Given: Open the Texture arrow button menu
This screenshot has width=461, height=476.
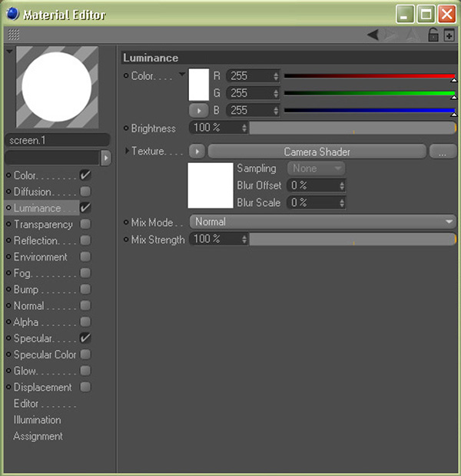Looking at the screenshot, I should tap(197, 151).
